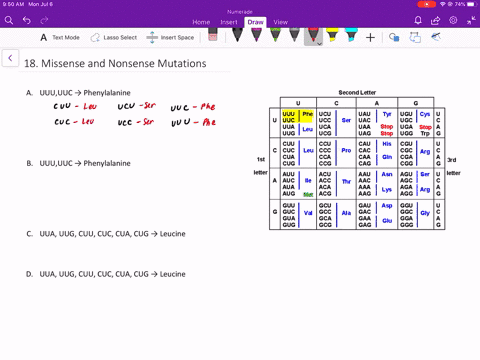
Task: Toggle the ink to shape tool
Action: (415, 37)
